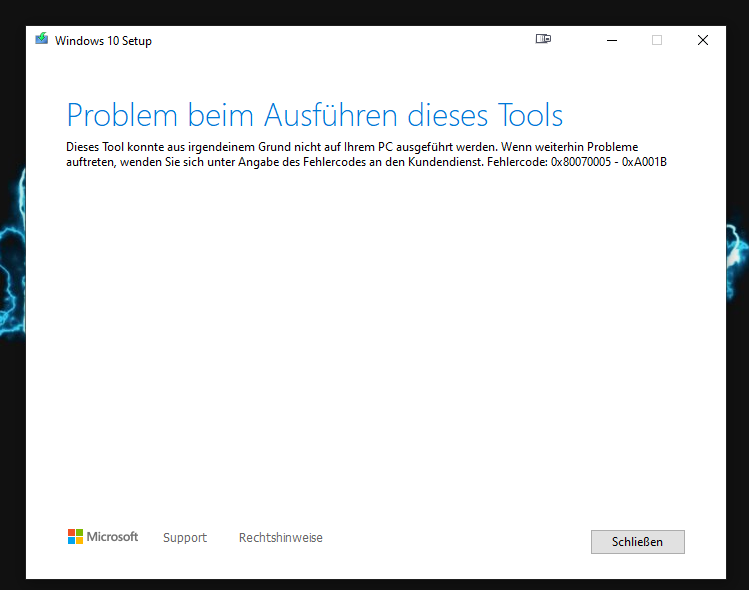The image size is (749, 590).
Task: Close the Windows 10 Setup window
Action: pyautogui.click(x=703, y=40)
